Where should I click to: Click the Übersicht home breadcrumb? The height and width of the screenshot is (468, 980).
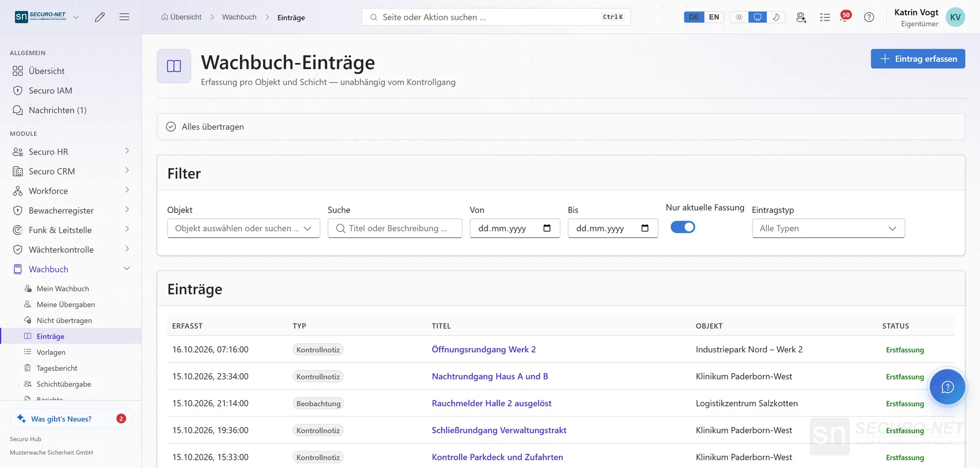(x=181, y=17)
